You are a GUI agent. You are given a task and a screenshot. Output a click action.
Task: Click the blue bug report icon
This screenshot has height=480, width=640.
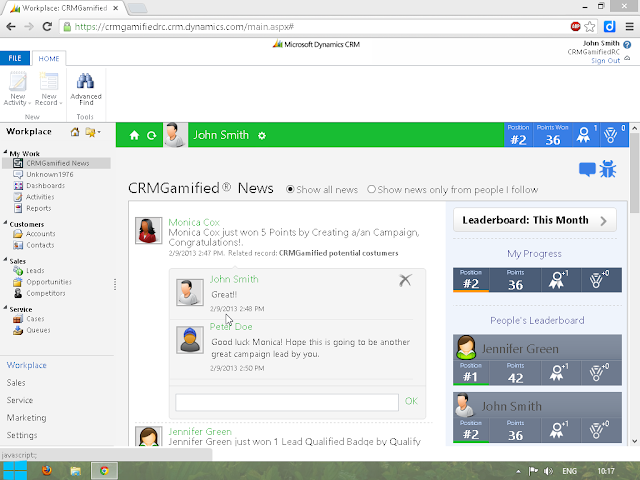pyautogui.click(x=608, y=169)
